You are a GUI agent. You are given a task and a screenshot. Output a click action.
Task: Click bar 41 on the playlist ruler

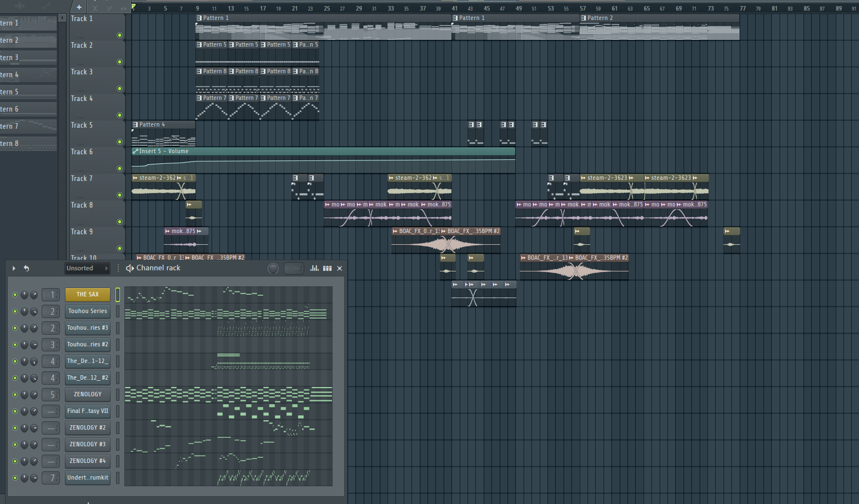(455, 8)
